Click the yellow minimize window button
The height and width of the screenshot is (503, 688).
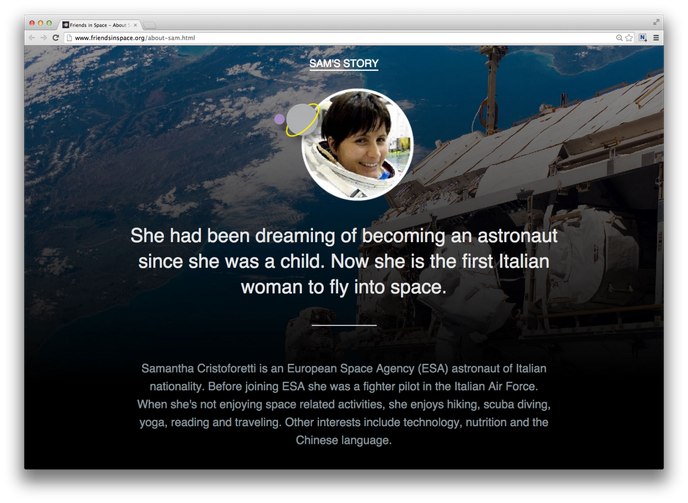[x=40, y=23]
